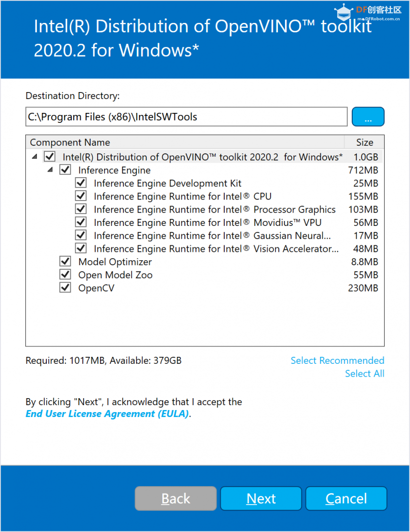
Task: Toggle checkbox for Runtime for Intel CPU
Action: (x=81, y=196)
